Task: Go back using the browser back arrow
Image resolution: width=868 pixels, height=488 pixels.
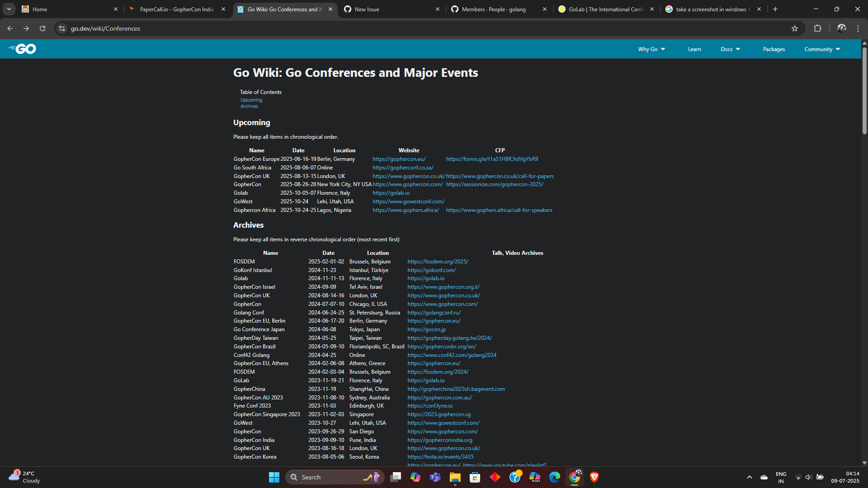Action: 10,28
